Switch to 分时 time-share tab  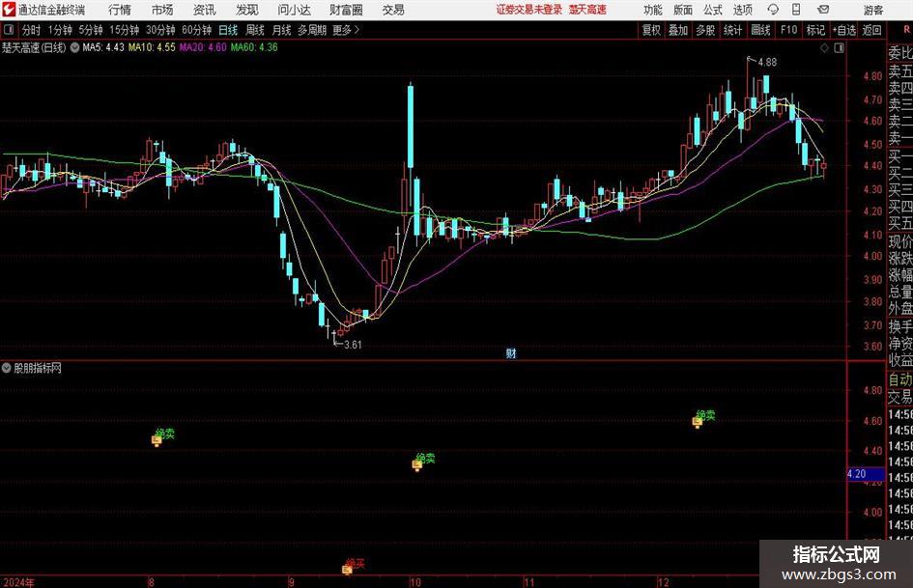[32, 30]
